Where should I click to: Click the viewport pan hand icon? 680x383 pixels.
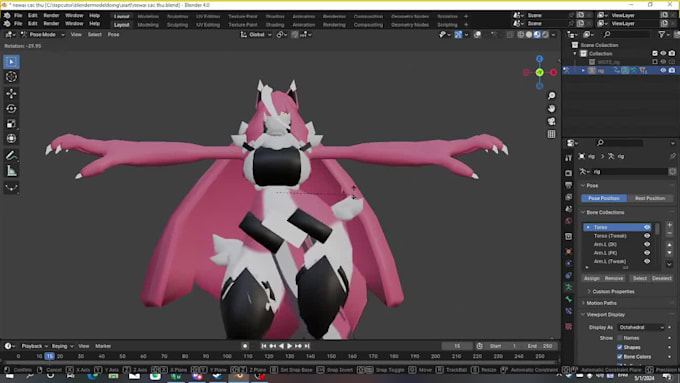point(551,108)
